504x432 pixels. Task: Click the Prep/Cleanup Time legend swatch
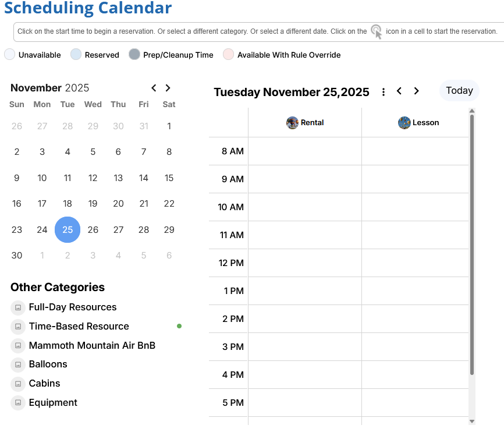click(134, 55)
